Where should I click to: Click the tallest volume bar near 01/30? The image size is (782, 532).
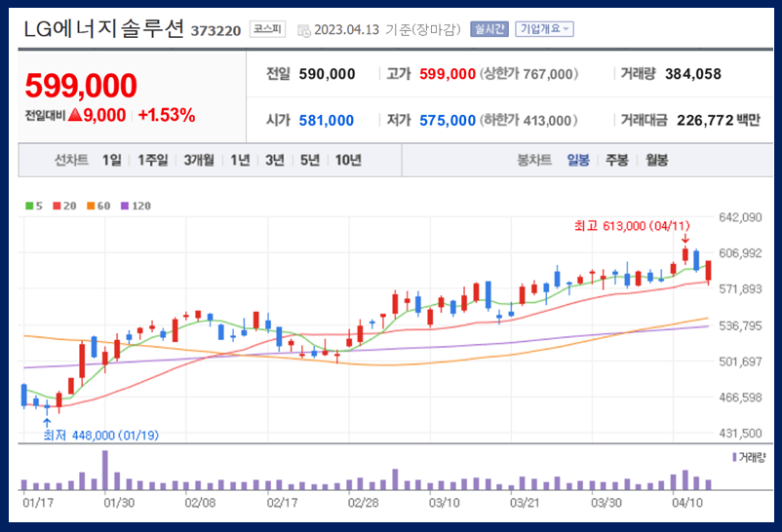click(x=104, y=471)
